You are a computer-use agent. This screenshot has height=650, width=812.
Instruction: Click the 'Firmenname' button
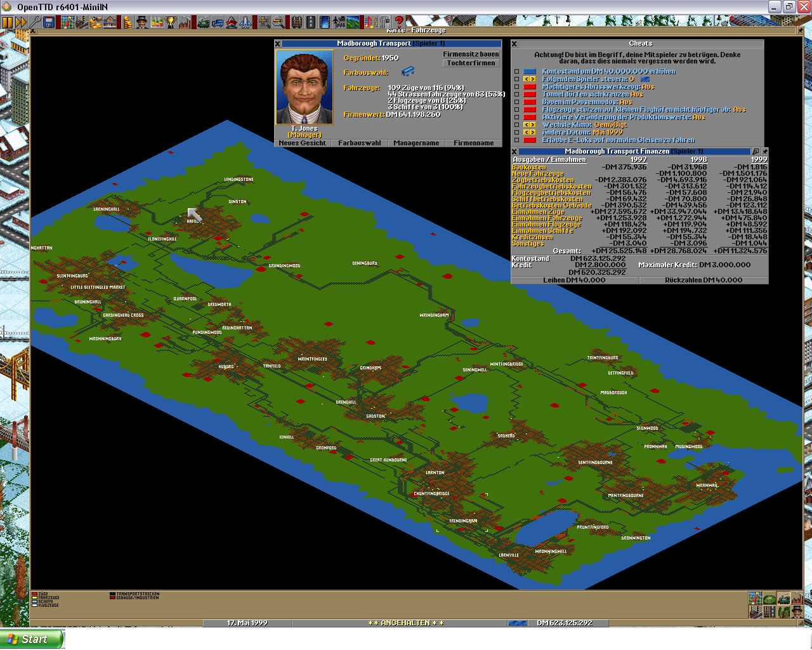[x=473, y=143]
